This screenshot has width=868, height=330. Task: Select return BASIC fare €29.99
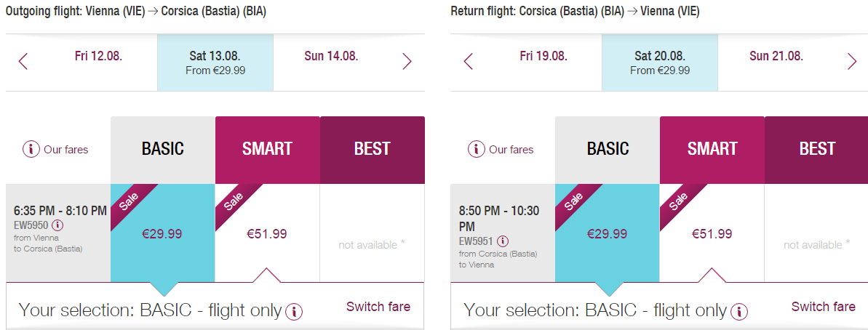coord(608,233)
